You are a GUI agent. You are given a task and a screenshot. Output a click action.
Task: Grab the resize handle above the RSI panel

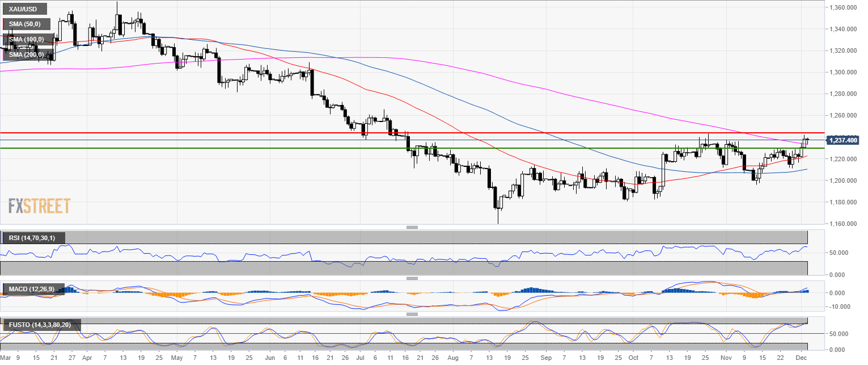(x=412, y=227)
